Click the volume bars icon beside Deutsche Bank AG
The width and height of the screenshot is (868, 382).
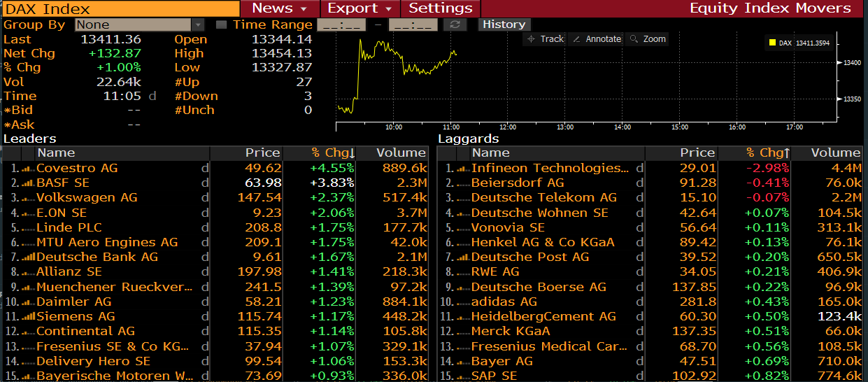pyautogui.click(x=28, y=257)
